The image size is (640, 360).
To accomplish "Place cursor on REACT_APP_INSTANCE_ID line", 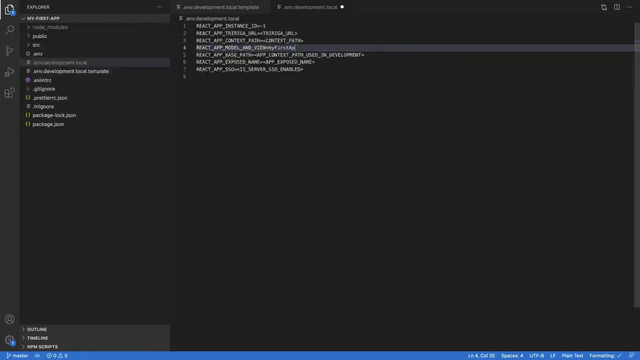I will coord(231,26).
